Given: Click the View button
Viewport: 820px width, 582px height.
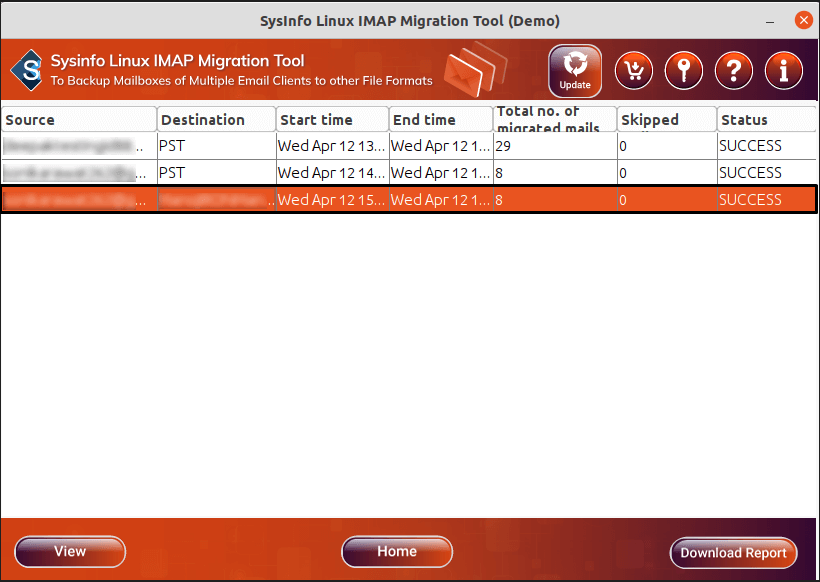Looking at the screenshot, I should click(70, 552).
